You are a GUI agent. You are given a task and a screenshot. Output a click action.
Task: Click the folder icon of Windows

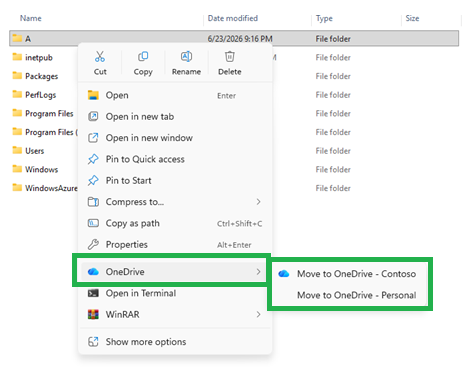point(17,169)
